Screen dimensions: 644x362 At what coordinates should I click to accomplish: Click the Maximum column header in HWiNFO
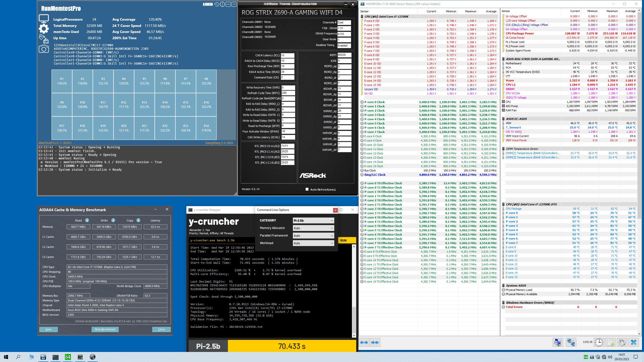click(x=470, y=11)
